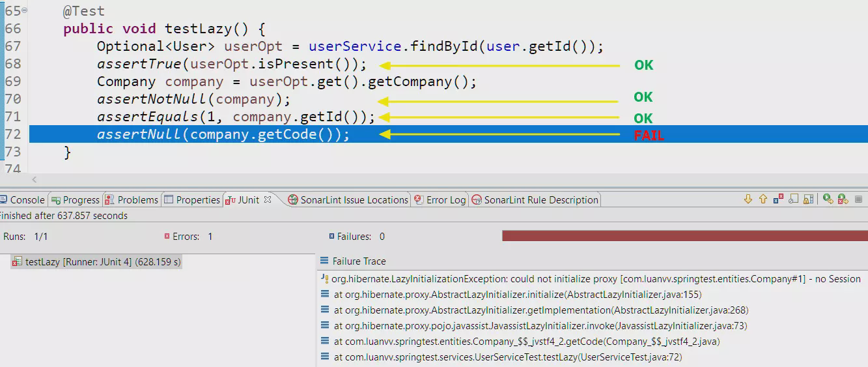Click the LazyInitializationException trace line

pyautogui.click(x=596, y=279)
